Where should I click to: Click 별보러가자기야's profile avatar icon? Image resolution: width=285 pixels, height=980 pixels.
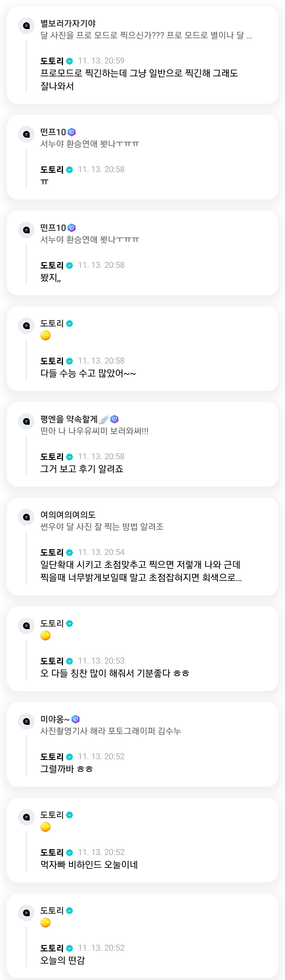tap(26, 26)
